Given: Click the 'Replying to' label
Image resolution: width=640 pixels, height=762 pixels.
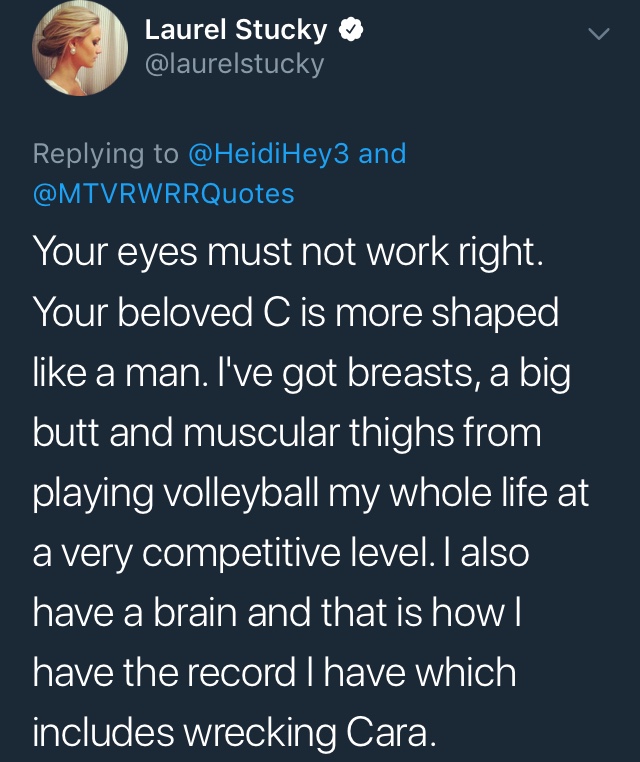Looking at the screenshot, I should [106, 155].
